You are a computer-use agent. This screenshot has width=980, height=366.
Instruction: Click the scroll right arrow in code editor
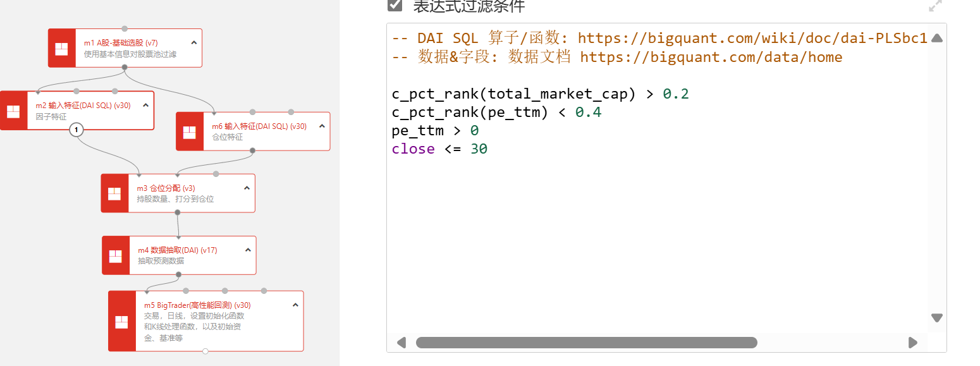[x=912, y=343]
